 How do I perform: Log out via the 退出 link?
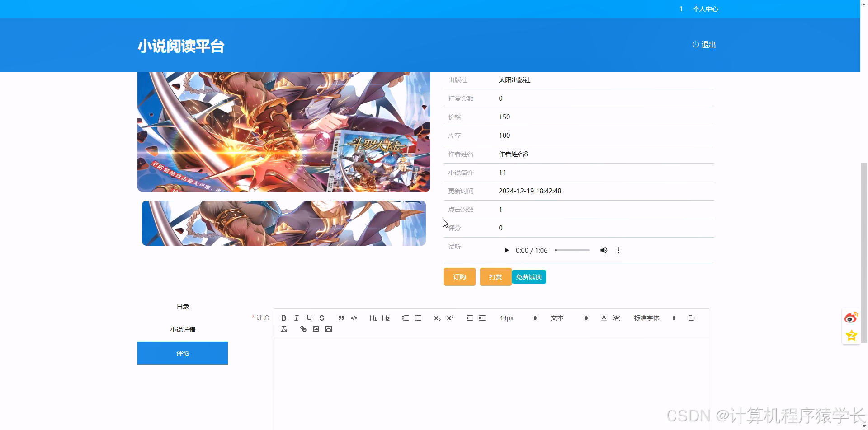pyautogui.click(x=704, y=45)
